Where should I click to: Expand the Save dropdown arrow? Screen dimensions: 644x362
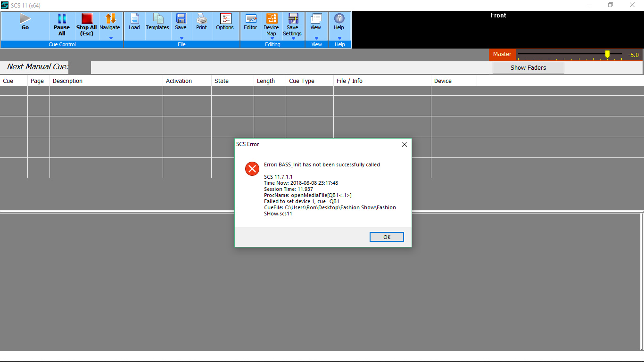pyautogui.click(x=181, y=38)
